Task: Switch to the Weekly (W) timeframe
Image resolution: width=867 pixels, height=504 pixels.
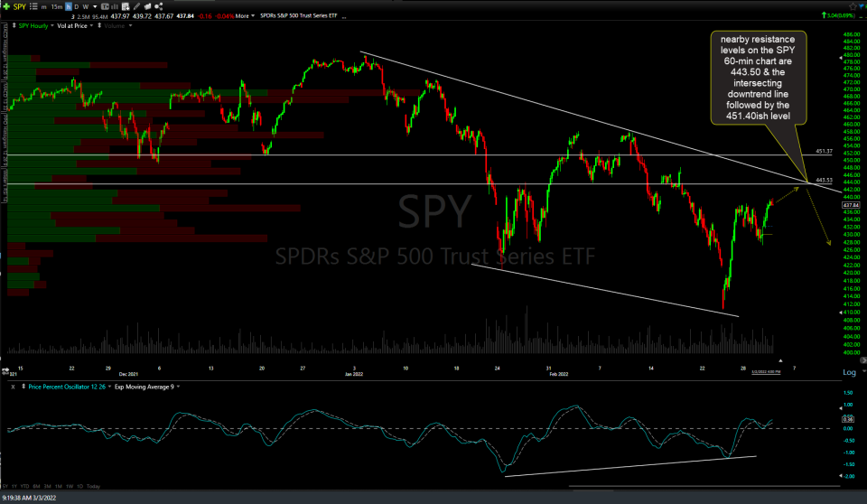Action: pyautogui.click(x=86, y=6)
